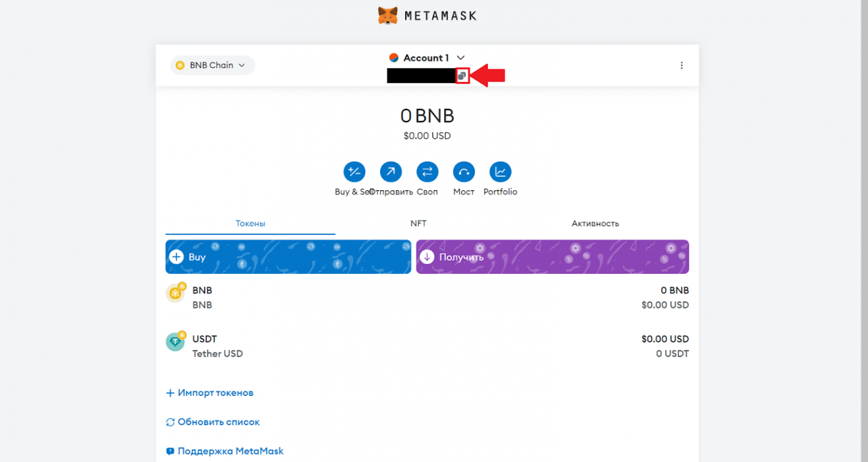Copy the account address with the copy icon
The height and width of the screenshot is (462, 868).
coord(462,75)
